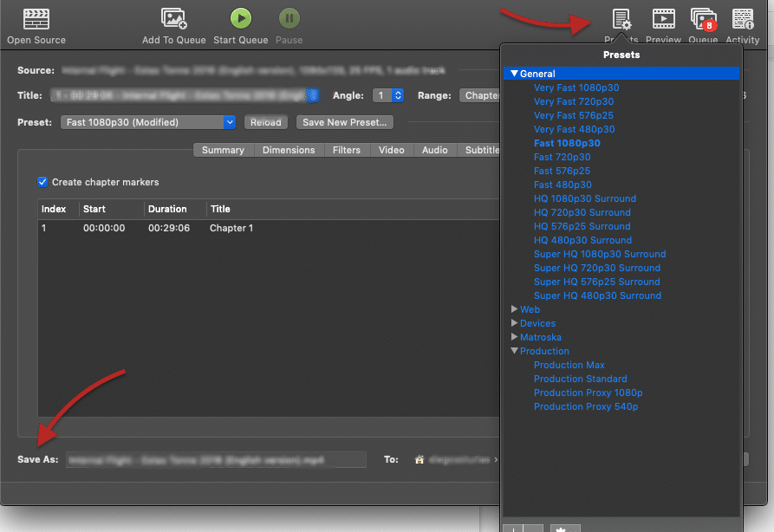Click Save New Preset
Viewport: 774px width, 532px height.
[x=344, y=121]
